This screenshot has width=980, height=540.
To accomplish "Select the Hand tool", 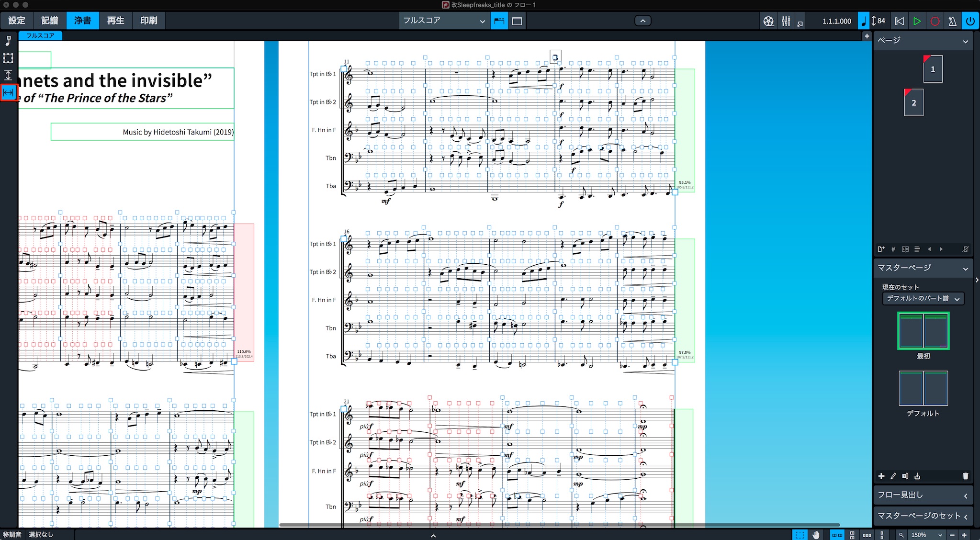I will click(816, 535).
